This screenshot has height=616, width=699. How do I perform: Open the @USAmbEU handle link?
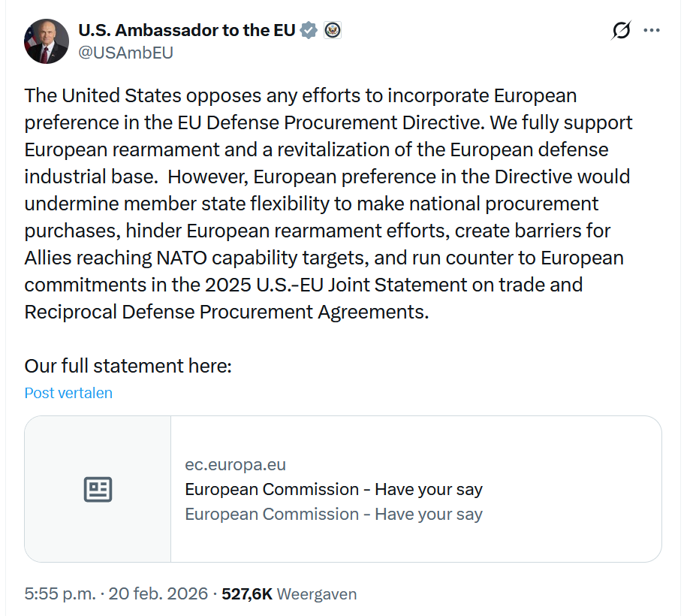click(x=125, y=53)
